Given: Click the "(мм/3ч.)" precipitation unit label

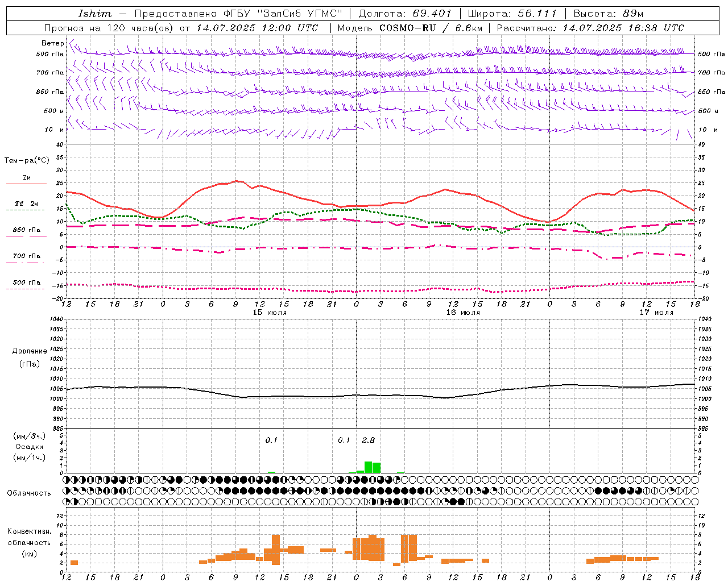Looking at the screenshot, I should 30,436.
